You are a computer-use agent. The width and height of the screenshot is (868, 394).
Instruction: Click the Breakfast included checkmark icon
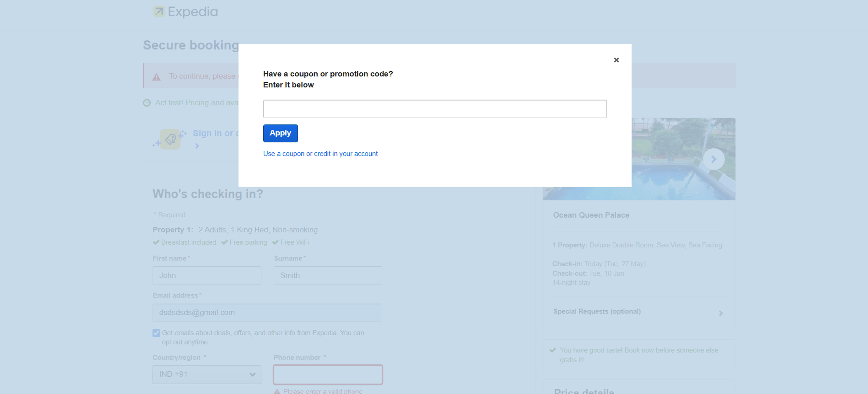pos(156,242)
